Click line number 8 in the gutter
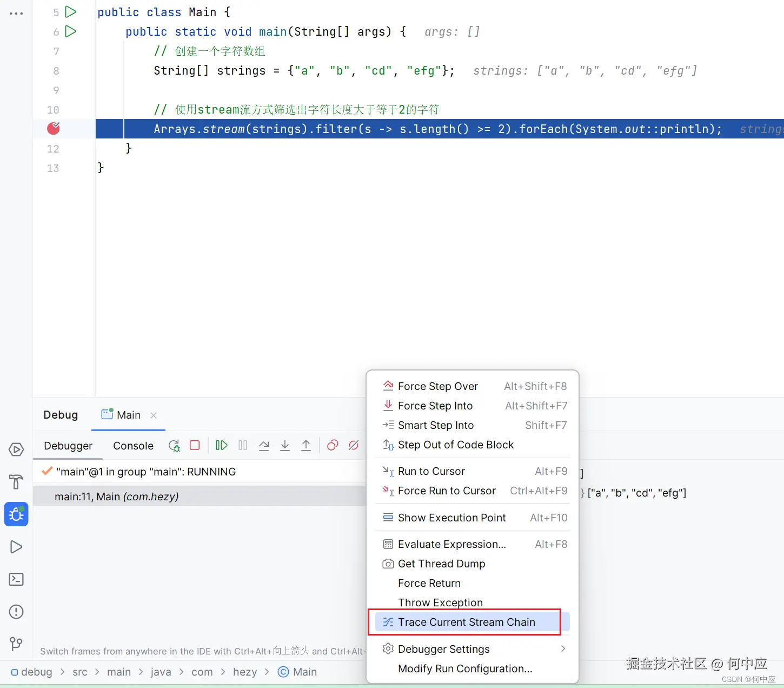This screenshot has height=688, width=784. (56, 71)
